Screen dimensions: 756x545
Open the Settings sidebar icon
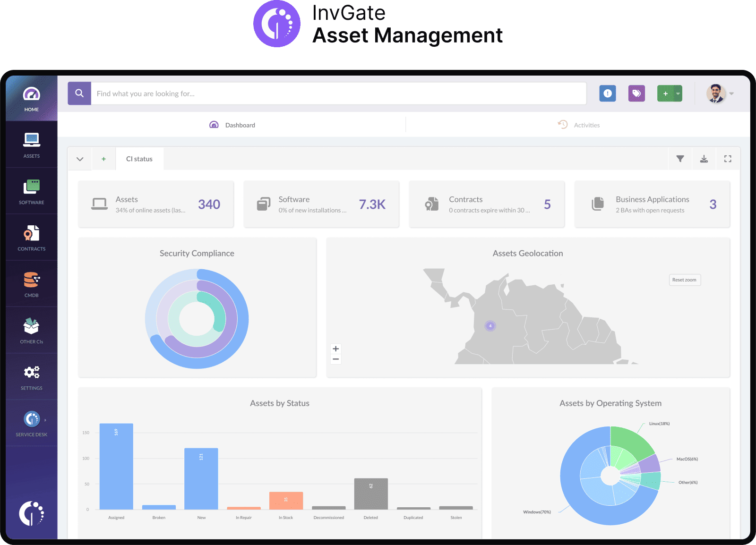click(31, 376)
